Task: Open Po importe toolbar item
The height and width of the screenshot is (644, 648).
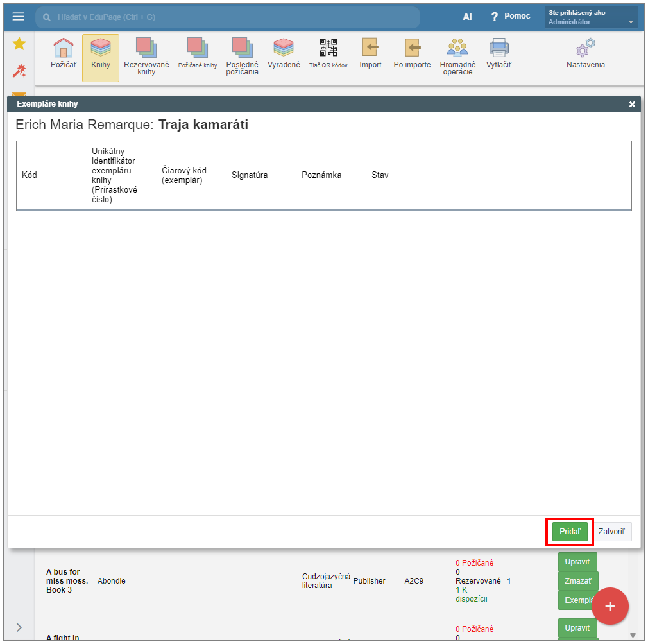Action: tap(413, 54)
